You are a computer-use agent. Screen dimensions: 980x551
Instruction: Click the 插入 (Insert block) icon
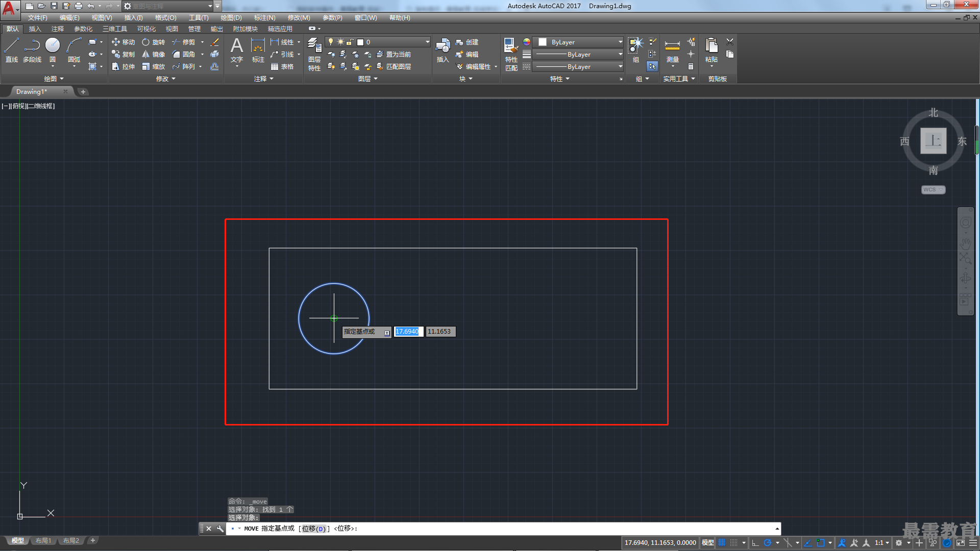[x=443, y=51]
